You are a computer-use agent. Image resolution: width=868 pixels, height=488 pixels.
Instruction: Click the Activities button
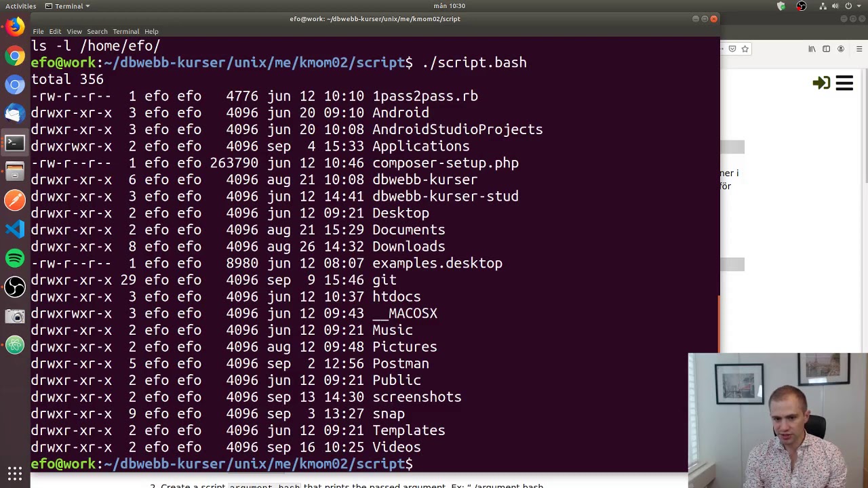pyautogui.click(x=20, y=6)
